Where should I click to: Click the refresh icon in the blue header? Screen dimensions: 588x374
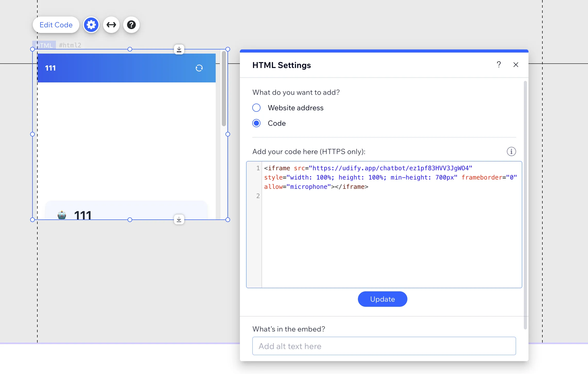tap(199, 68)
